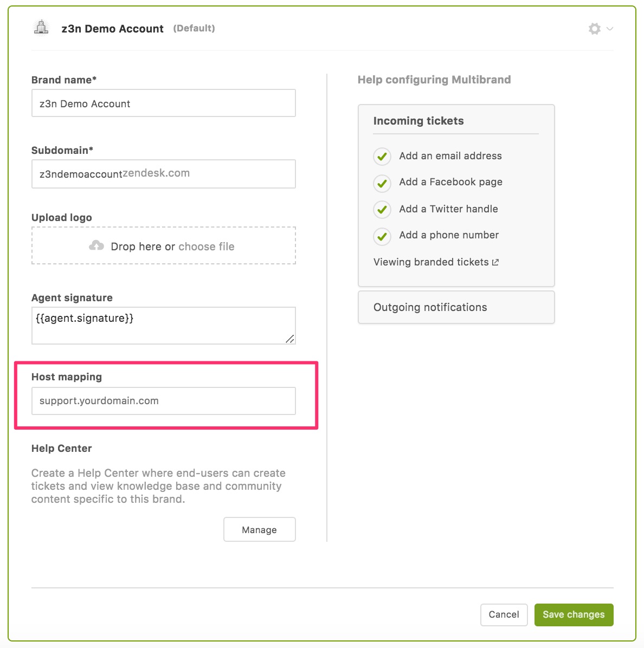Viewport: 644px width, 648px height.
Task: Click the phone number checkmark icon
Action: (382, 236)
